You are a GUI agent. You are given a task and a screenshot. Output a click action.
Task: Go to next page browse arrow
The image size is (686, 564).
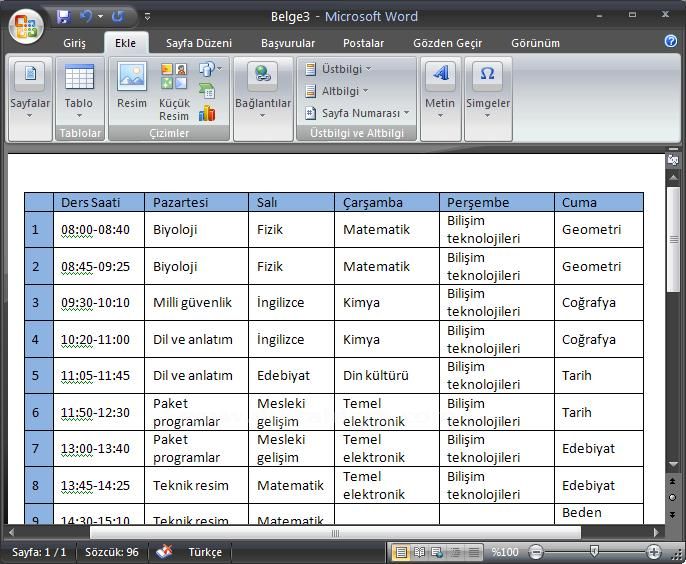tap(673, 514)
